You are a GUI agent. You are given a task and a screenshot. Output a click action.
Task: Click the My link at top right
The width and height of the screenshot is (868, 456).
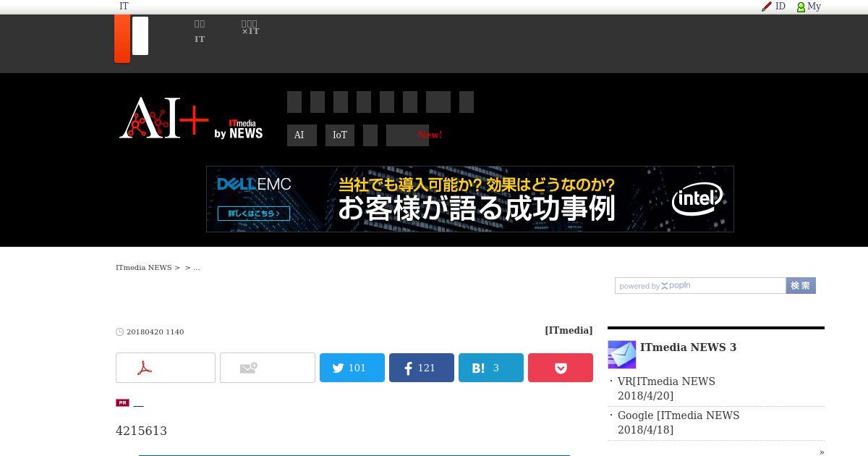click(814, 6)
